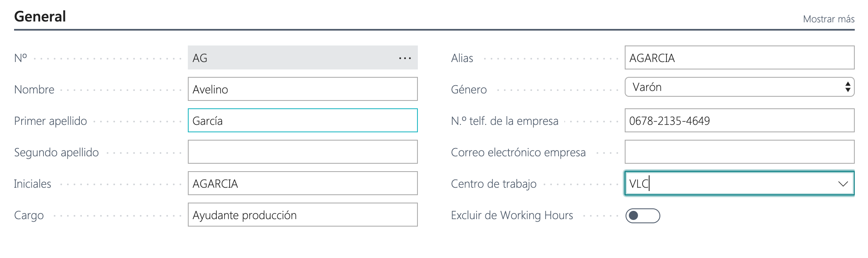Toggle Excluir de Working Hours switch

[x=643, y=215]
